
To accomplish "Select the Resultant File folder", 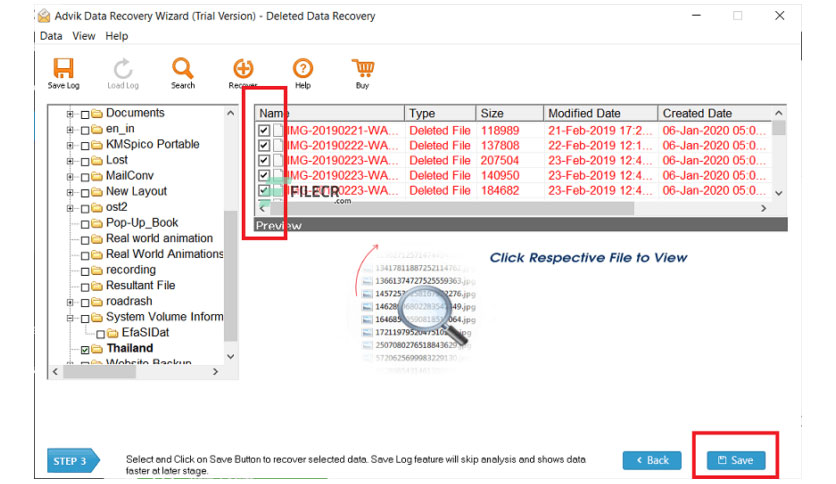I will pyautogui.click(x=140, y=285).
